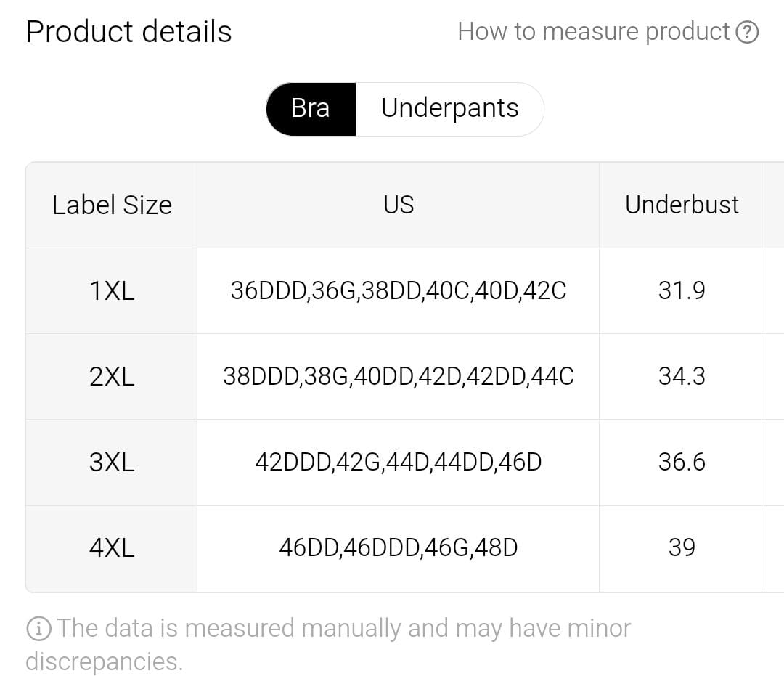Select the 2XL label size cell
This screenshot has height=676, width=784.
click(112, 377)
